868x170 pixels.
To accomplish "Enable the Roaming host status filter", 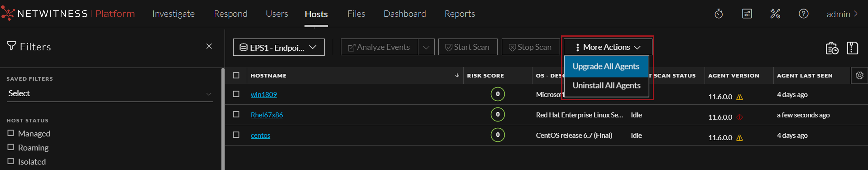I will pyautogui.click(x=11, y=147).
